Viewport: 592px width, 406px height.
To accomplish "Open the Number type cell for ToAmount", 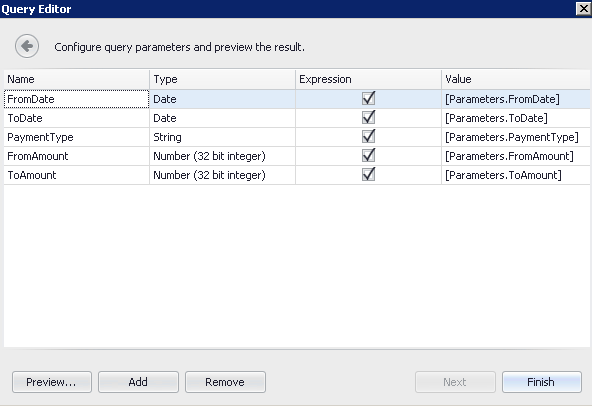I will coord(222,175).
